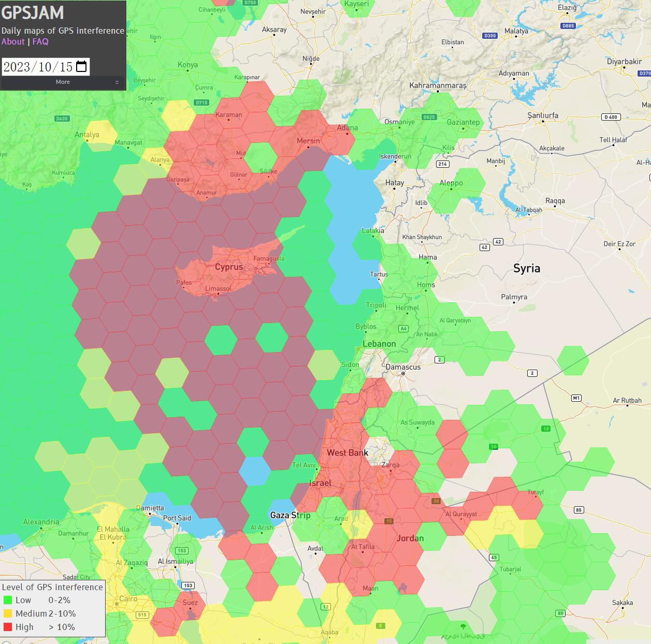The image size is (651, 644).
Task: Click the Deir Ez Zor label
Action: pos(619,244)
